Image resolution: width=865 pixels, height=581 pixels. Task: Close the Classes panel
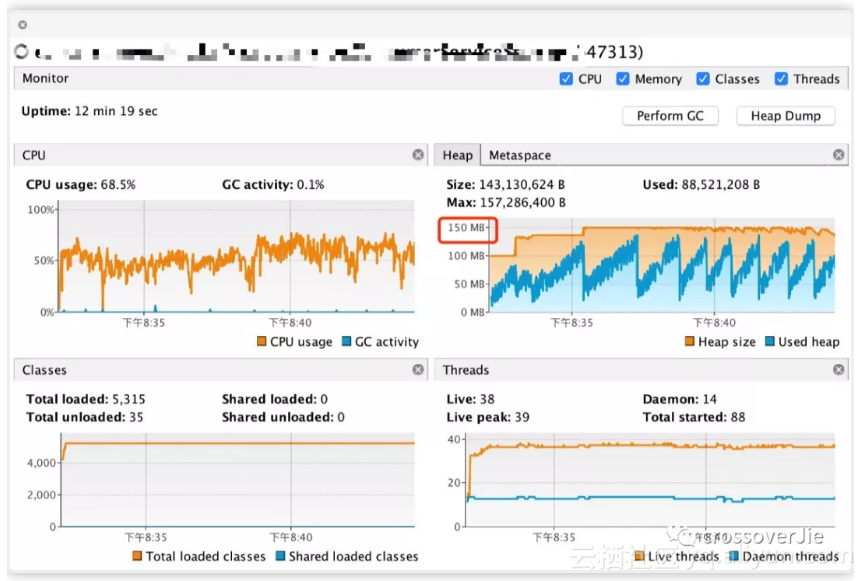point(418,370)
